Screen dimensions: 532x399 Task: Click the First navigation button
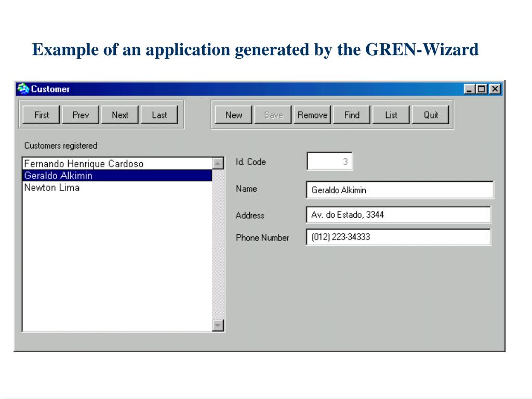[x=42, y=115]
